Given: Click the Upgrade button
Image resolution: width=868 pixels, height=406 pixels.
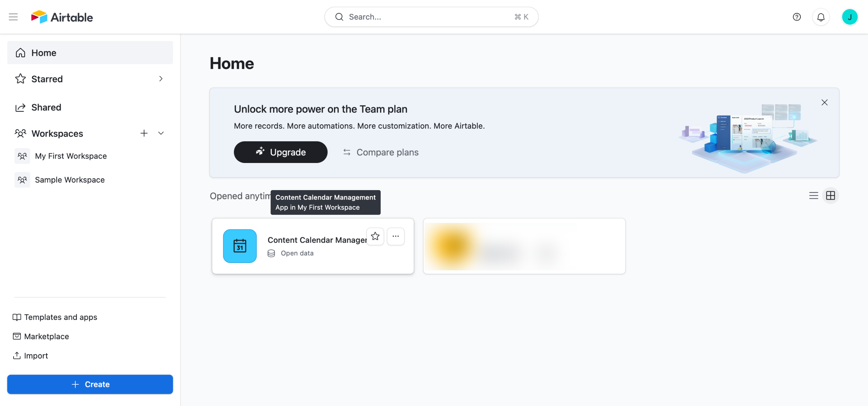Looking at the screenshot, I should (280, 152).
